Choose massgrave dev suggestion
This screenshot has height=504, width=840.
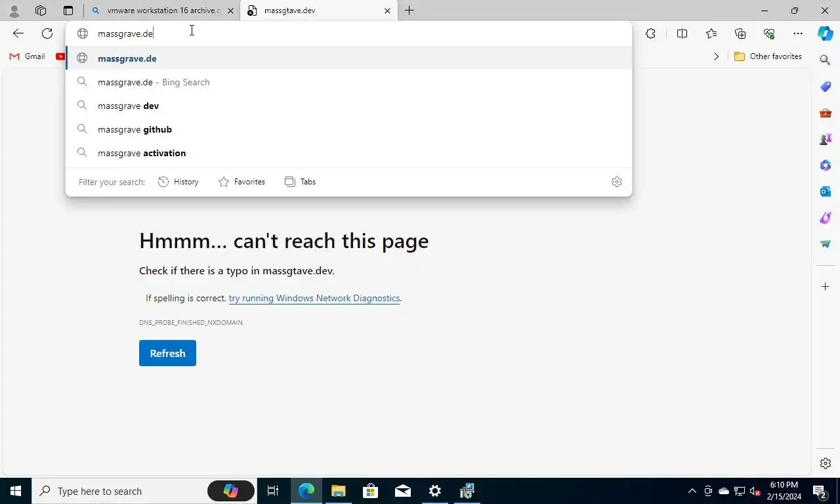[348, 106]
